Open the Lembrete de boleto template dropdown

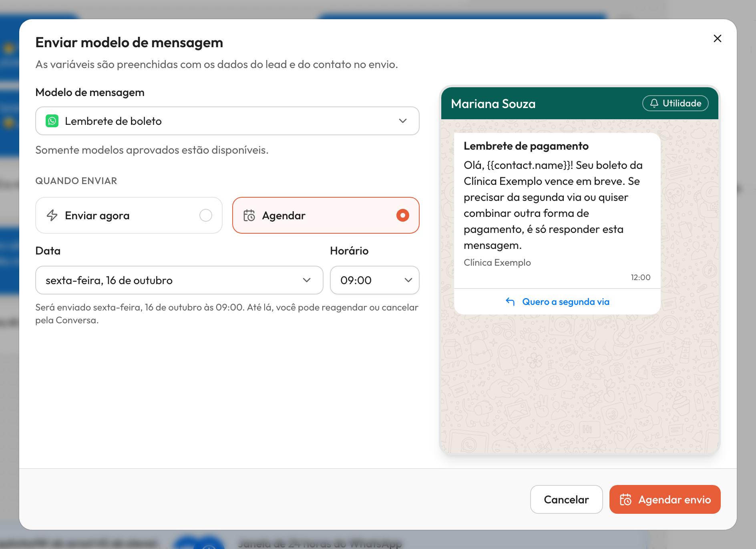pos(227,121)
